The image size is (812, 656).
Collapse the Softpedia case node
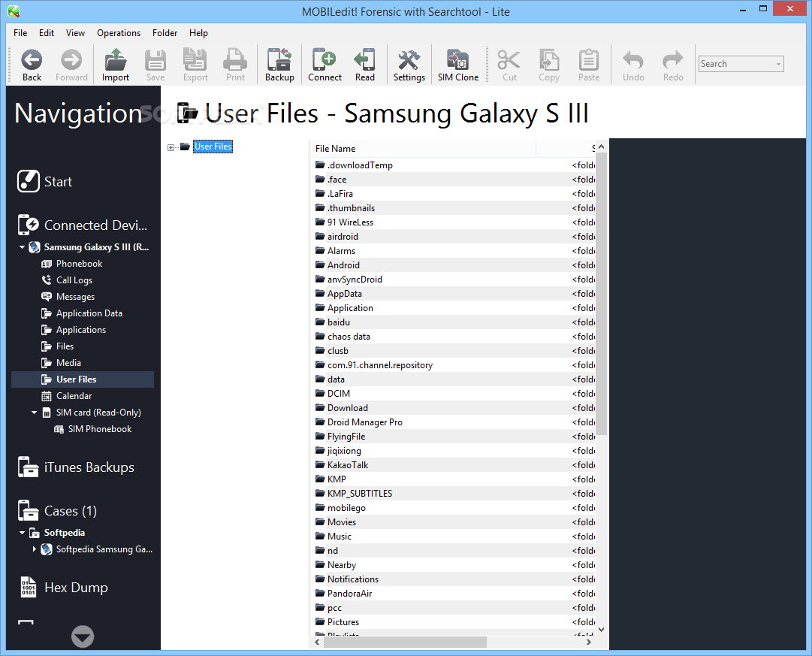[x=22, y=533]
